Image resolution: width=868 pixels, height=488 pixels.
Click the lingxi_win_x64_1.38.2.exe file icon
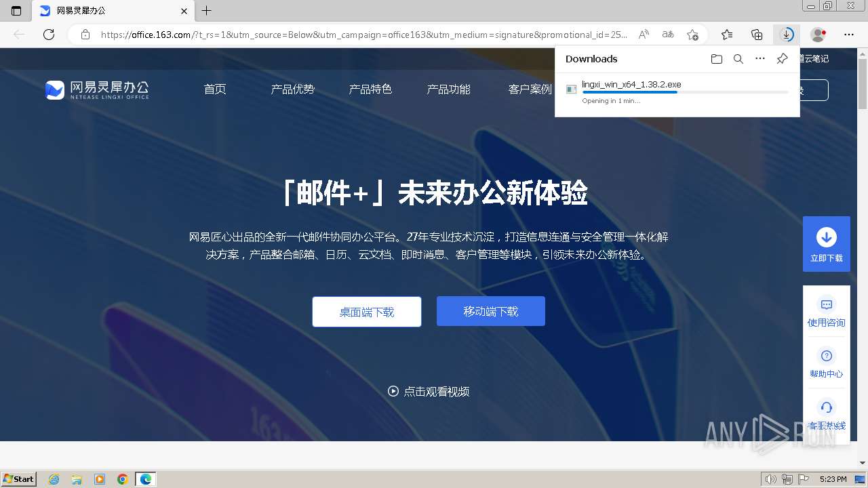point(571,89)
